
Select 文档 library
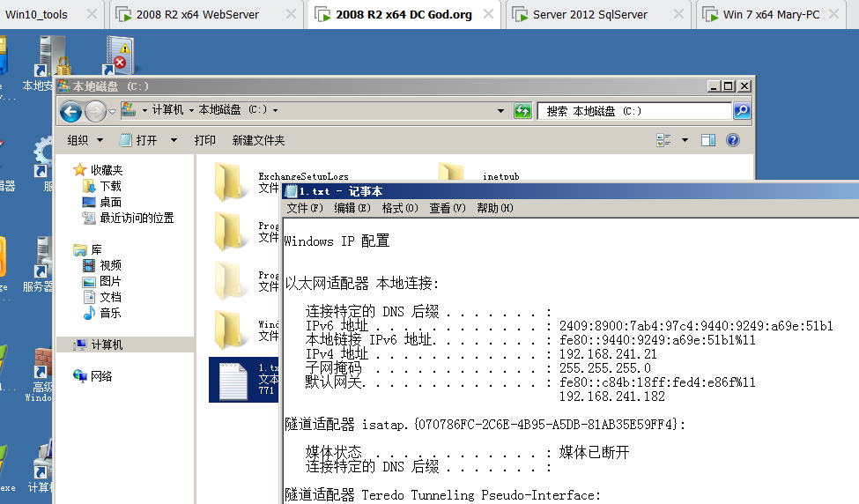110,298
